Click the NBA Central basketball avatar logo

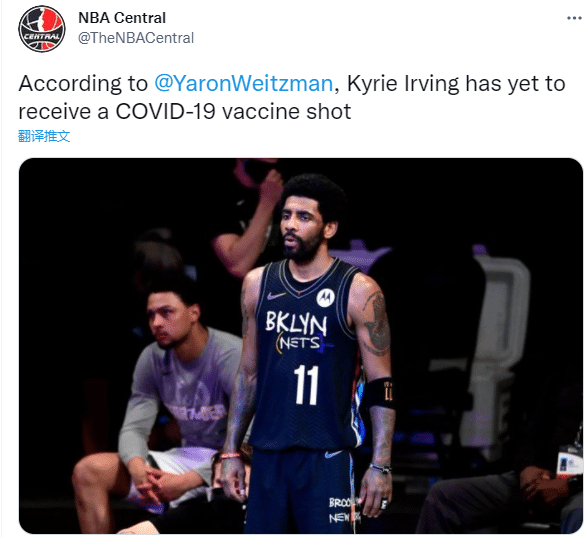[x=42, y=29]
